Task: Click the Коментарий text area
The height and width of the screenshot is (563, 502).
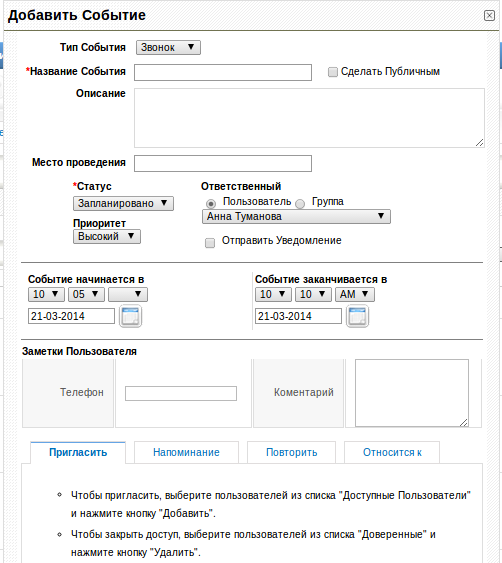Action: point(412,393)
